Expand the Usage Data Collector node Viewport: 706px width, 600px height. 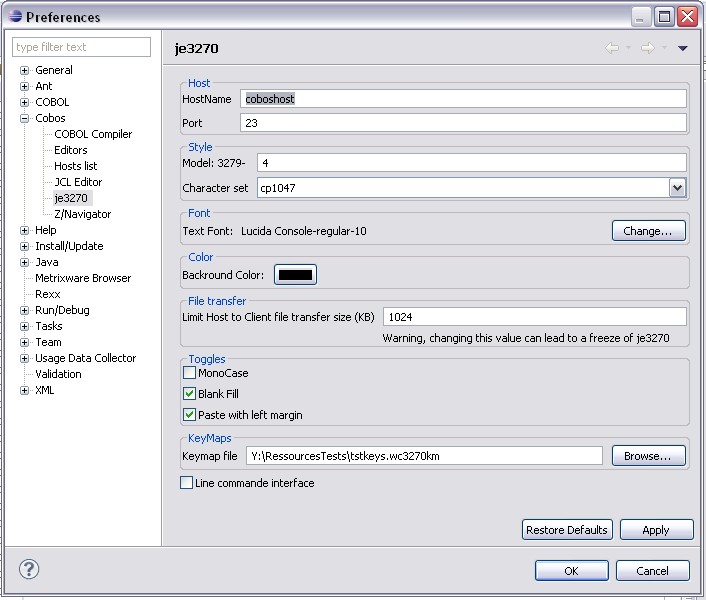coord(24,358)
